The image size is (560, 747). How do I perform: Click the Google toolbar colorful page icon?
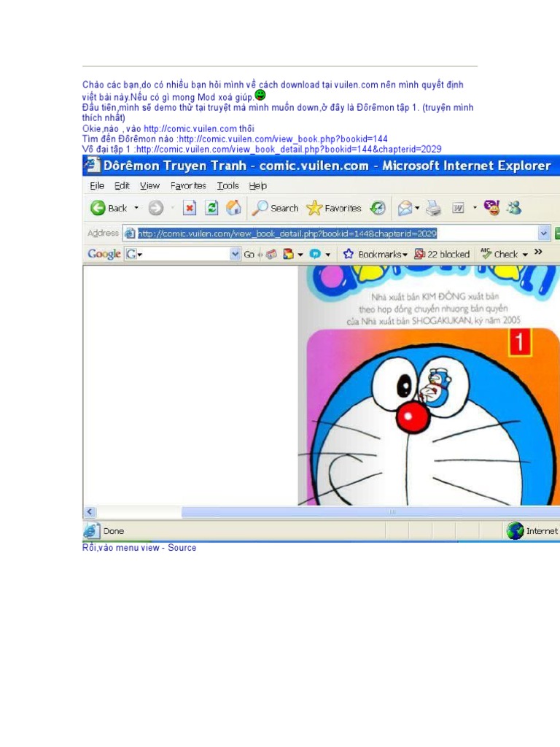pos(288,255)
